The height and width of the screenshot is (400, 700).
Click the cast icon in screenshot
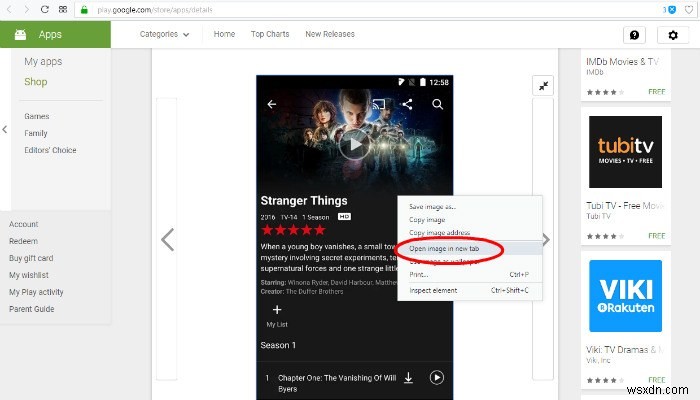click(379, 104)
